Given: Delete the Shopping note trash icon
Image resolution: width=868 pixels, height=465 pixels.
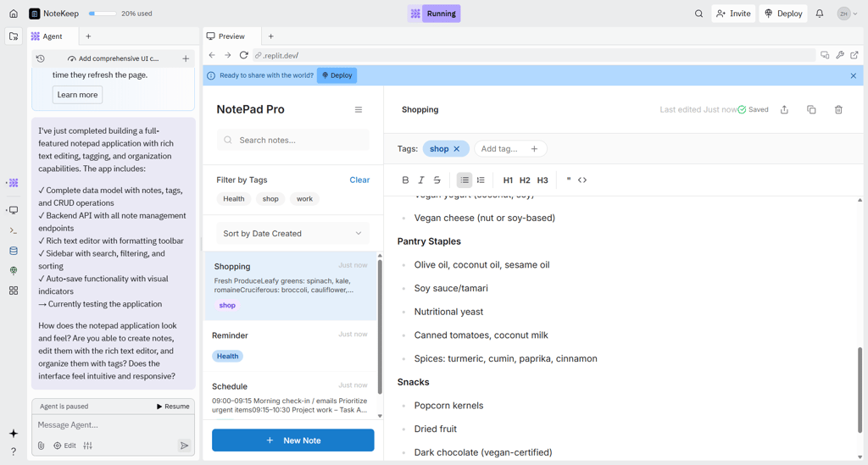Looking at the screenshot, I should pyautogui.click(x=838, y=109).
